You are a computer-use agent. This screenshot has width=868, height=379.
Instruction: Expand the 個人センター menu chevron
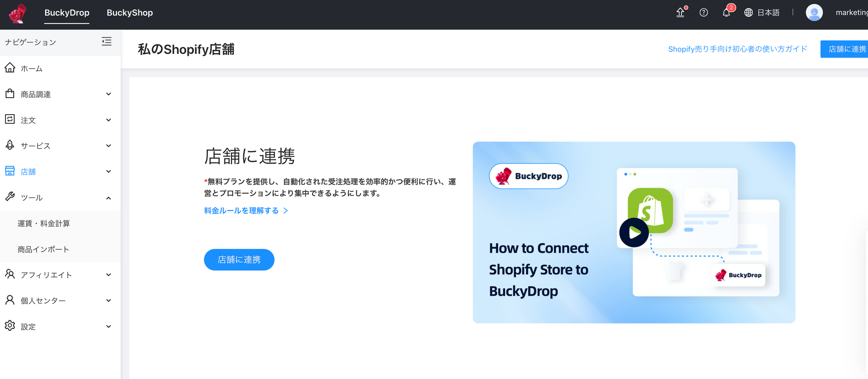pos(108,300)
